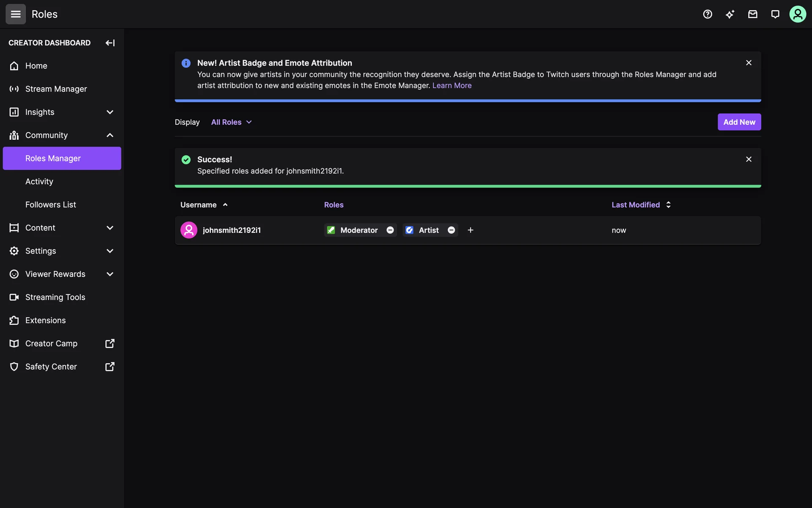Collapse the Creator Dashboard sidebar

tap(110, 43)
